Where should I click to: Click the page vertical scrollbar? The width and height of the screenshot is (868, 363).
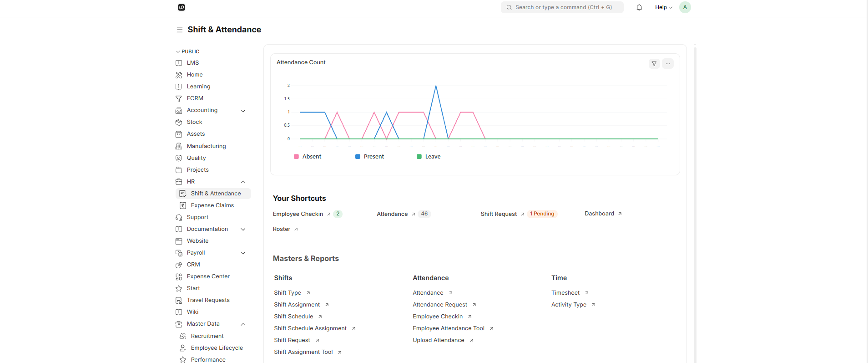pos(695,204)
